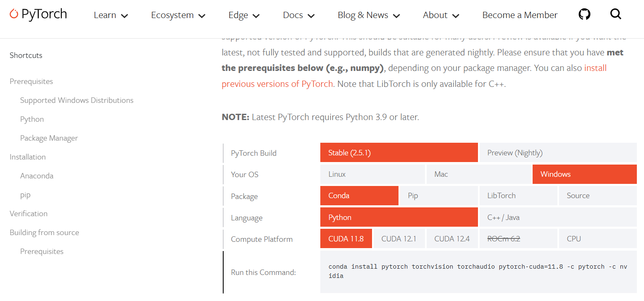Expand the Learn dropdown menu
This screenshot has width=644, height=301.
(111, 15)
